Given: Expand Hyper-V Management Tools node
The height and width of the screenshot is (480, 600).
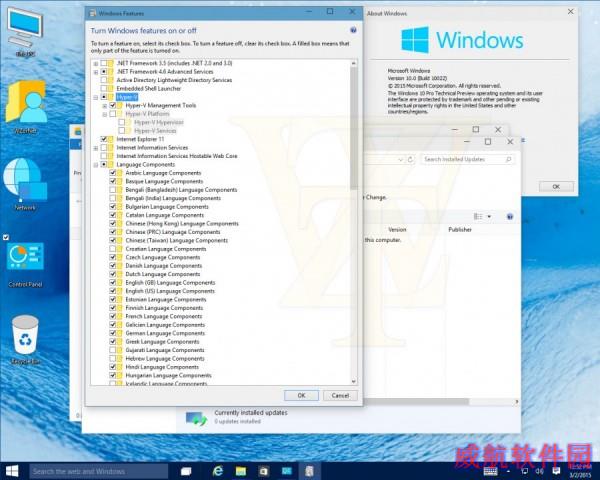Looking at the screenshot, I should 104,106.
